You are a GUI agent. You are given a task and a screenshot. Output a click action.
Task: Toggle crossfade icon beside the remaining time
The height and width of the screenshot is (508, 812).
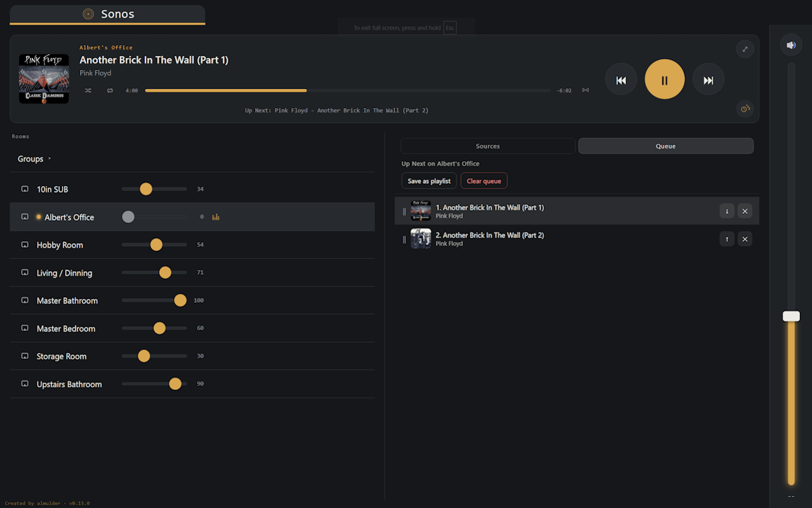[x=586, y=90]
